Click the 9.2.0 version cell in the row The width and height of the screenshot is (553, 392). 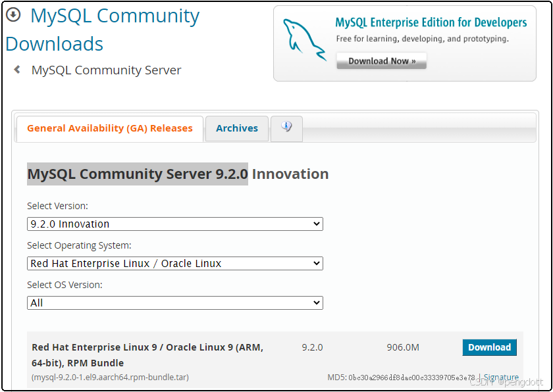[312, 348]
